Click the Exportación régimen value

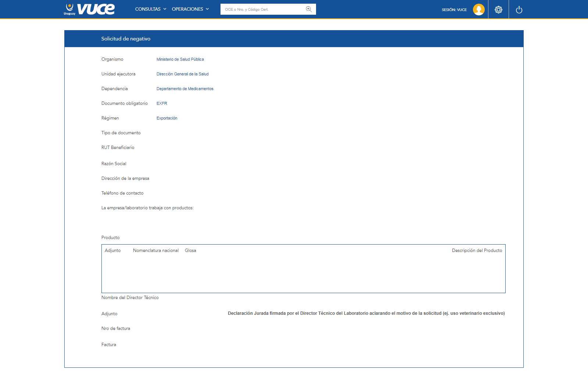(x=167, y=118)
